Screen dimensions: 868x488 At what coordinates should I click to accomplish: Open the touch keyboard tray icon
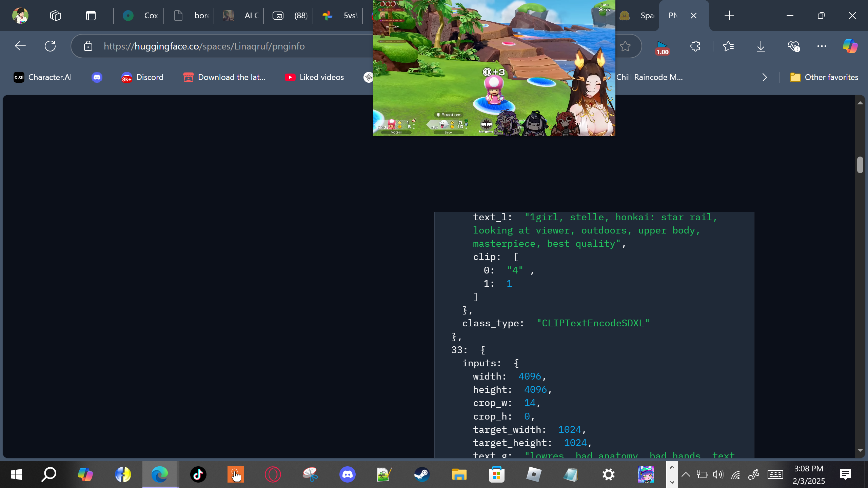(775, 474)
